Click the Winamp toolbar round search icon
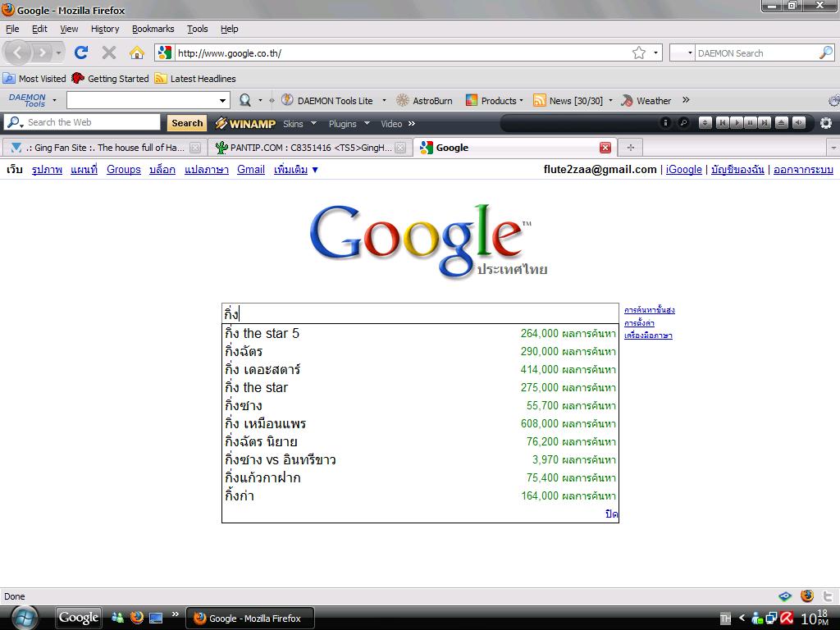 tap(683, 123)
